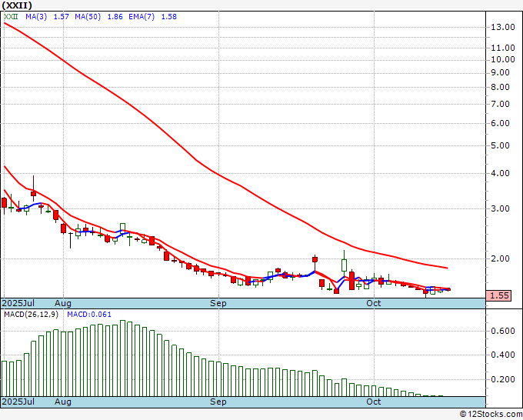Click the 10.00 price axis label
This screenshot has width=523, height=420.
[x=503, y=60]
